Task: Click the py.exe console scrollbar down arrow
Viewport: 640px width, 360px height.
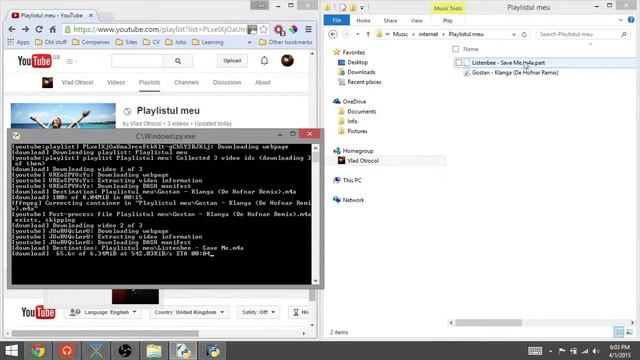Action: (315, 281)
